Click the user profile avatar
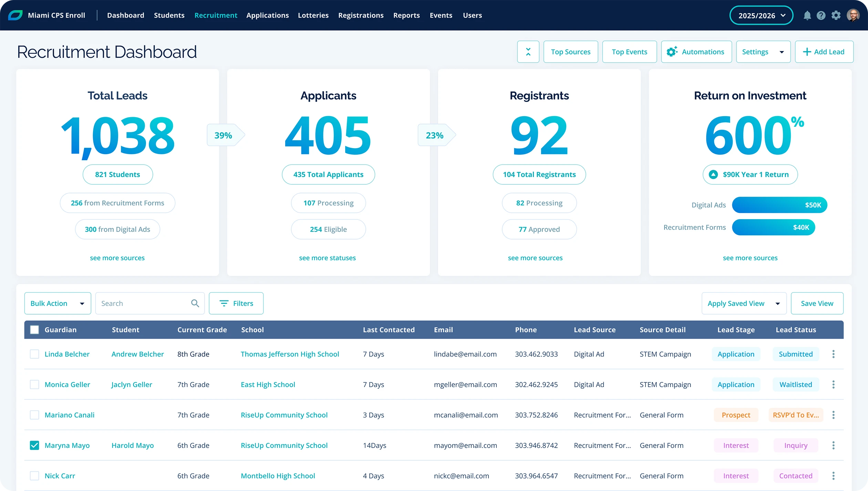The image size is (868, 491). 853,16
